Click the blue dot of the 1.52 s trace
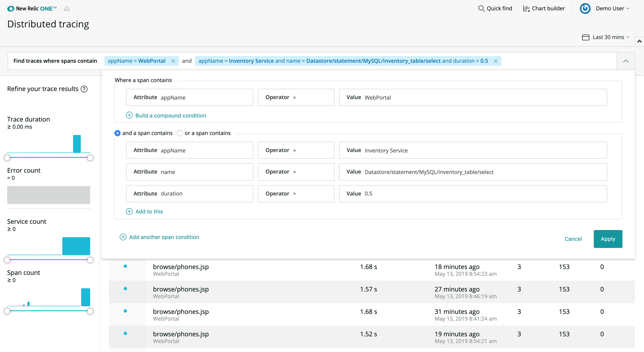This screenshot has height=352, width=644. 125,333
